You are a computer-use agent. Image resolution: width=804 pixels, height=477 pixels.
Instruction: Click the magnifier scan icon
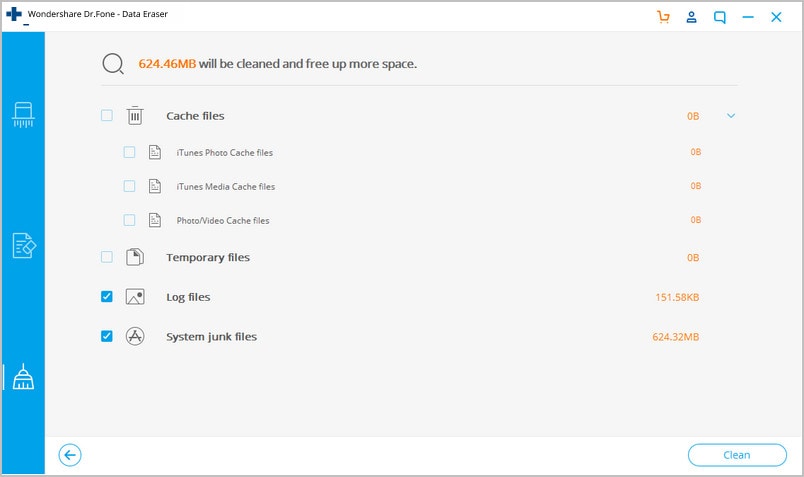pos(112,64)
